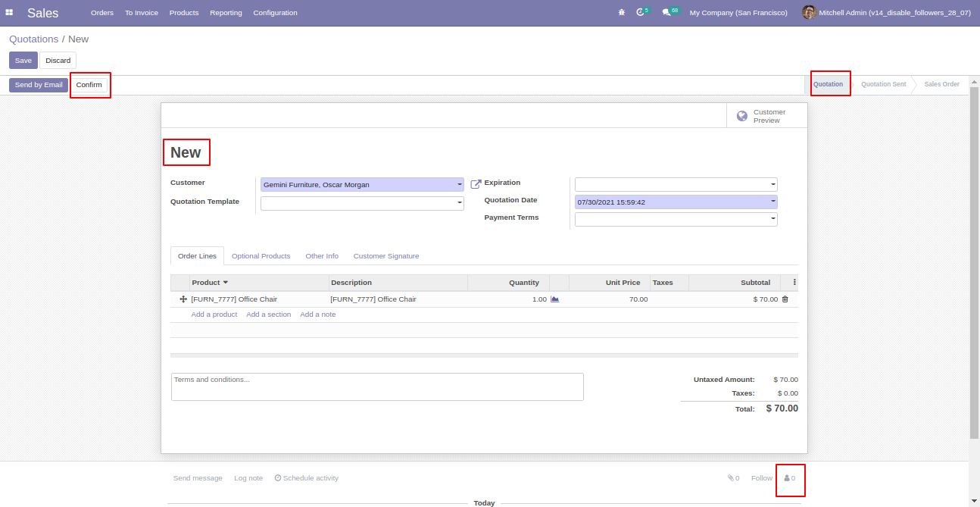
Task: Expand the Customer dropdown
Action: pyautogui.click(x=460, y=184)
